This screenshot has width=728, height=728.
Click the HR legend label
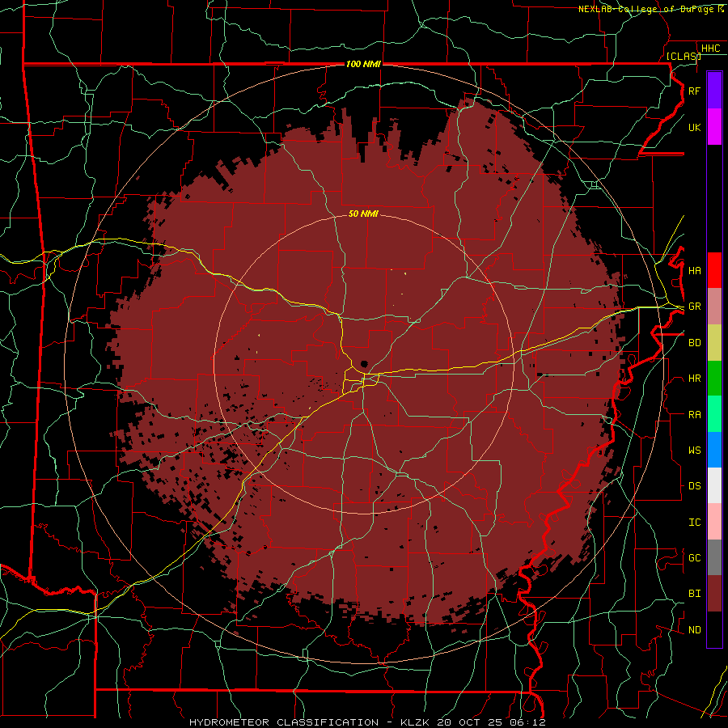[x=694, y=379]
